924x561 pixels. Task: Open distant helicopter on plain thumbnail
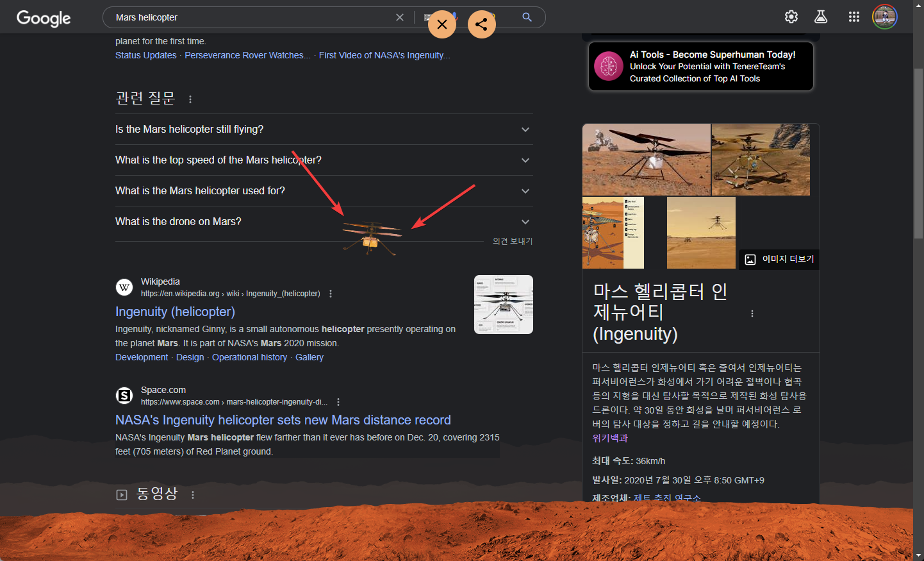pyautogui.click(x=701, y=233)
